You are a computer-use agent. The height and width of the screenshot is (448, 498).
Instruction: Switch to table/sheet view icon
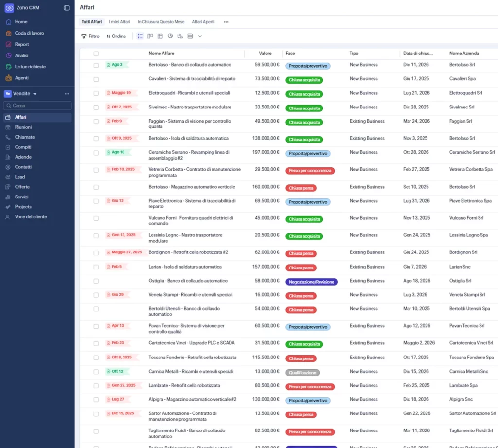(160, 36)
